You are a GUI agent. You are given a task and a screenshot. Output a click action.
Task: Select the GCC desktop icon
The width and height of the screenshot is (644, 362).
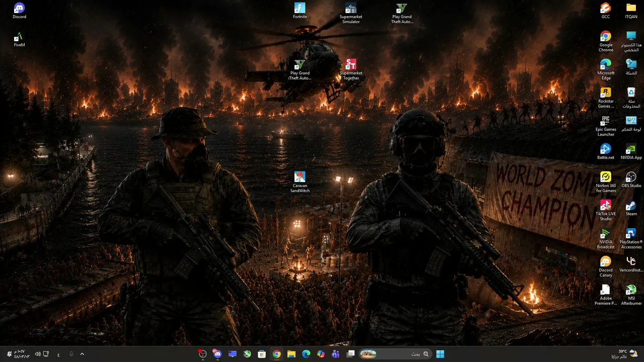pyautogui.click(x=606, y=11)
